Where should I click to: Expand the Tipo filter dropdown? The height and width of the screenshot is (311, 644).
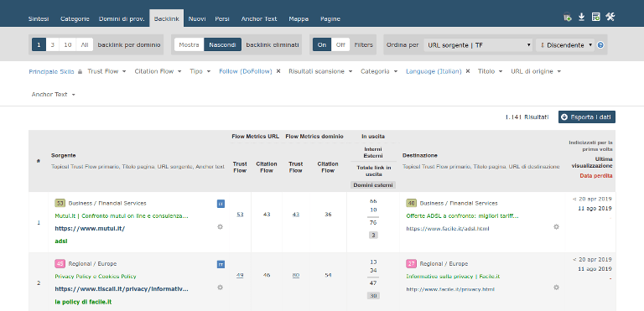(x=200, y=71)
